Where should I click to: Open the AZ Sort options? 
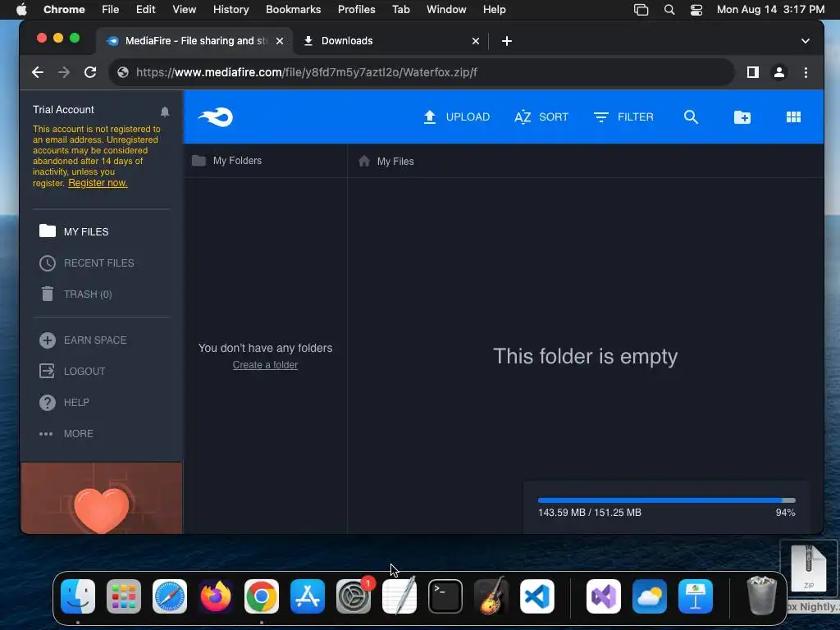pos(541,116)
